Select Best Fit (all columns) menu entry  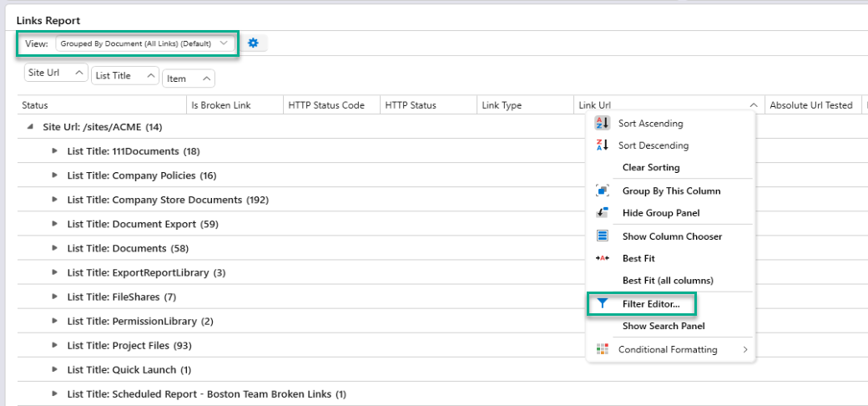(x=668, y=280)
